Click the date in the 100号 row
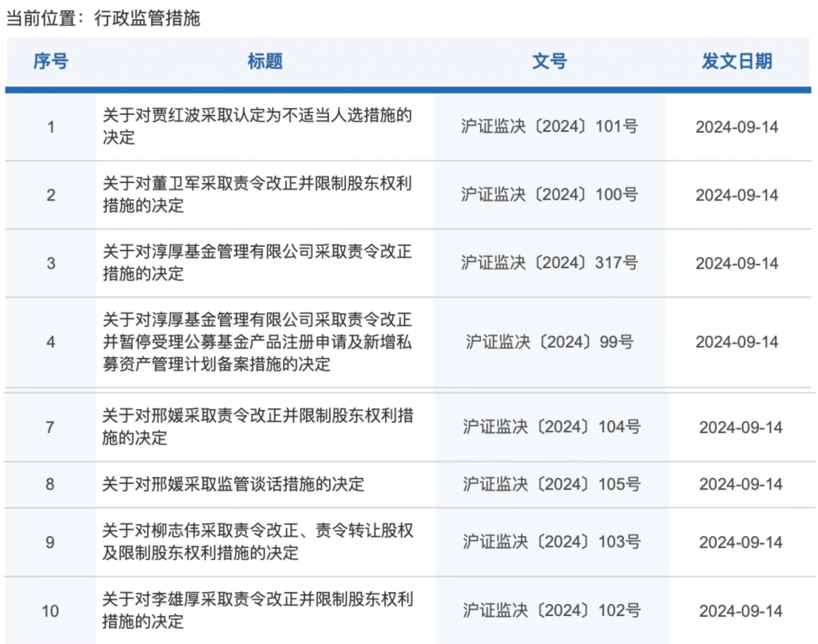 [x=737, y=195]
